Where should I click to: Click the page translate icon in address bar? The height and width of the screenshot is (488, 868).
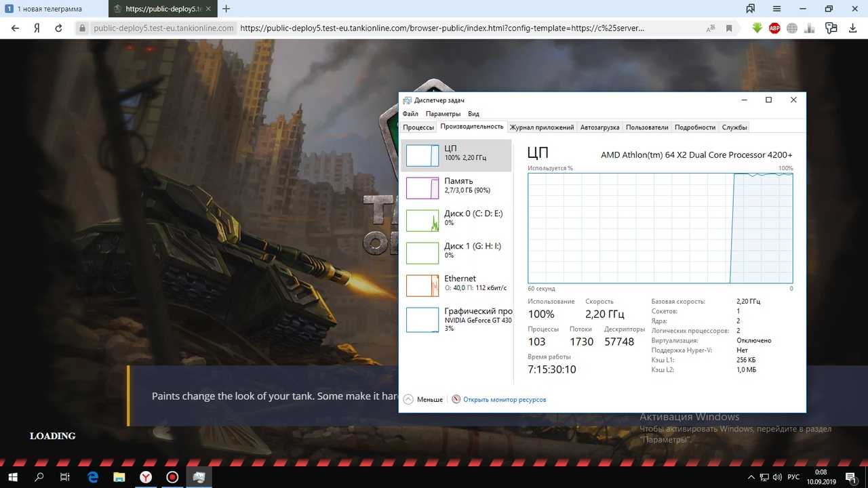(711, 28)
